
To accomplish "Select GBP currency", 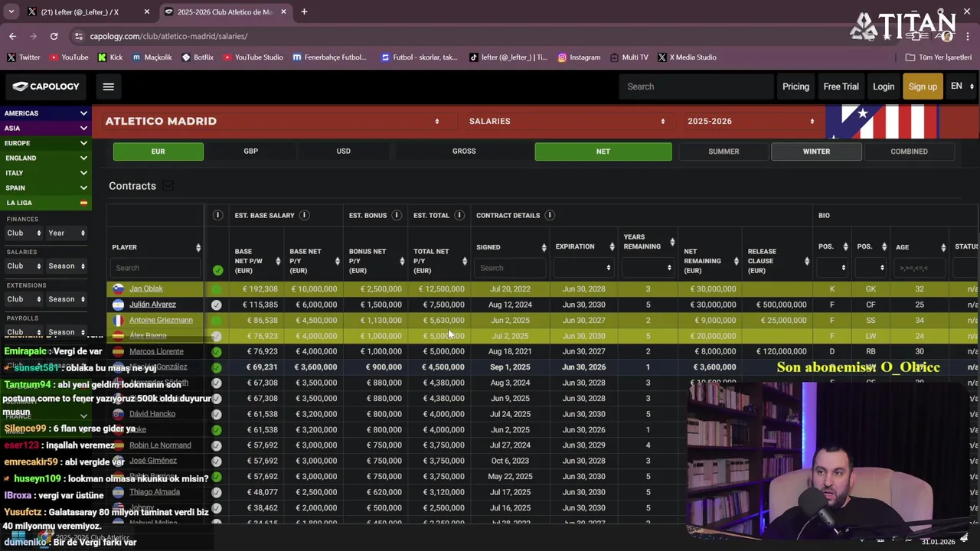I will click(250, 152).
